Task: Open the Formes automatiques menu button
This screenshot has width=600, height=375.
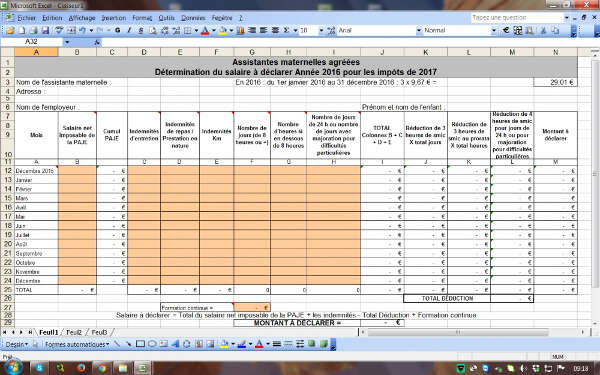Action: pyautogui.click(x=77, y=344)
